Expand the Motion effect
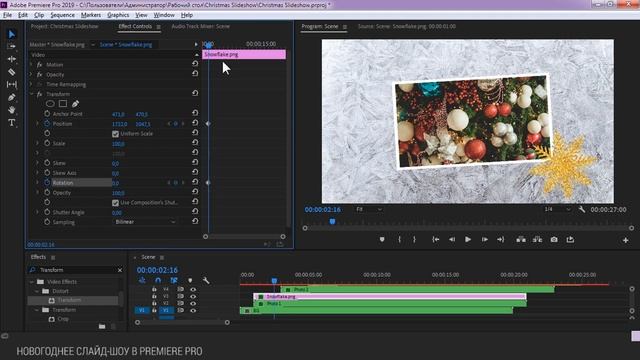This screenshot has width=640, height=360. [x=31, y=64]
